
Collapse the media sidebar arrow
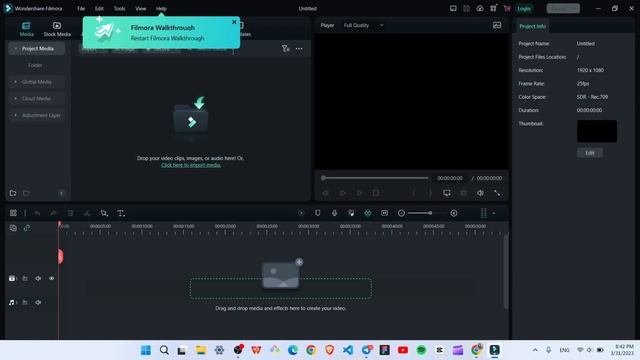[x=62, y=193]
